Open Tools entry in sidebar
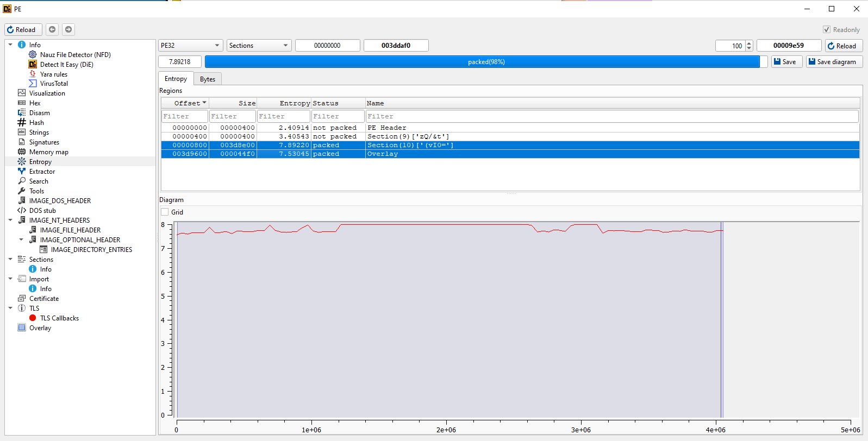This screenshot has width=868, height=441. [36, 191]
